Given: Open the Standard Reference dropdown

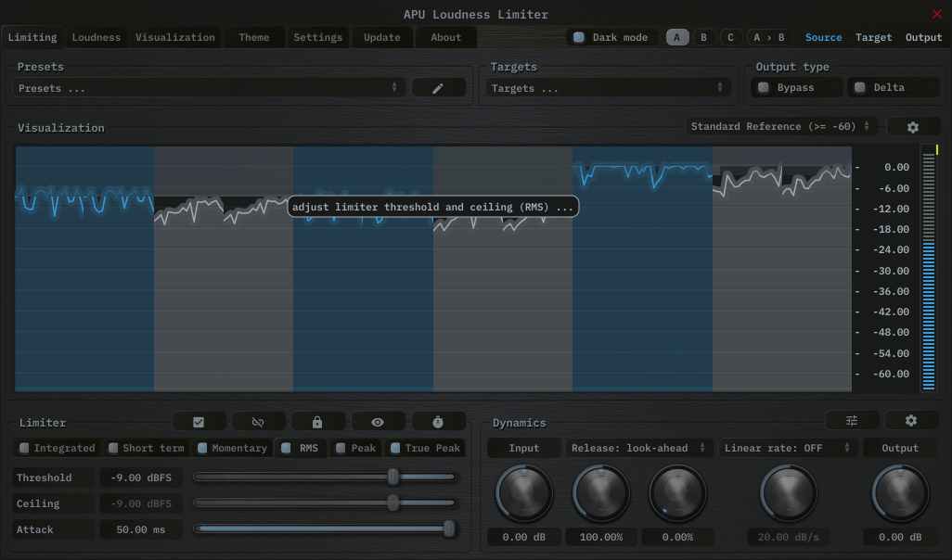Looking at the screenshot, I should (x=780, y=126).
